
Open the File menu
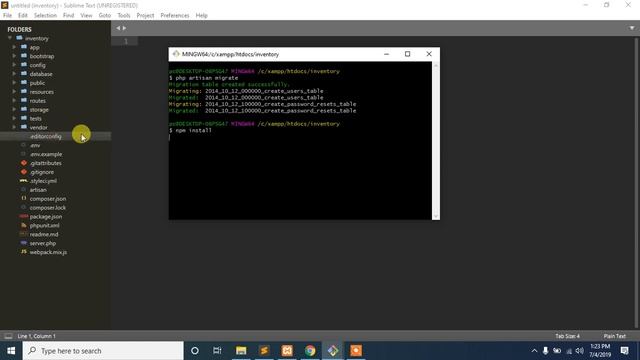[x=7, y=15]
